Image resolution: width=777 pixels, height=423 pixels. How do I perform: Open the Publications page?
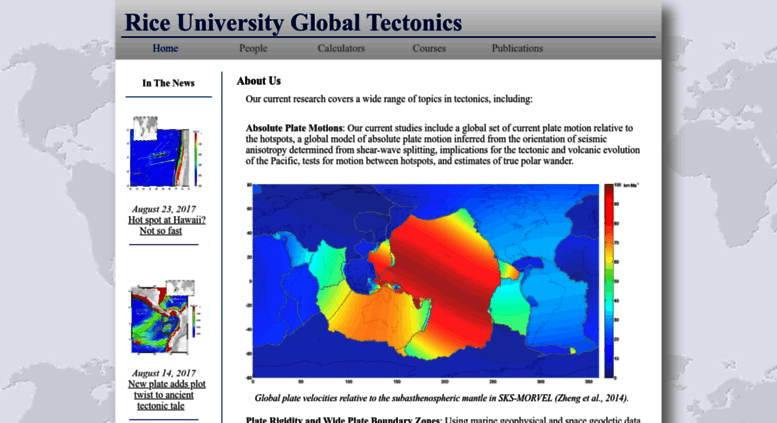pos(517,49)
